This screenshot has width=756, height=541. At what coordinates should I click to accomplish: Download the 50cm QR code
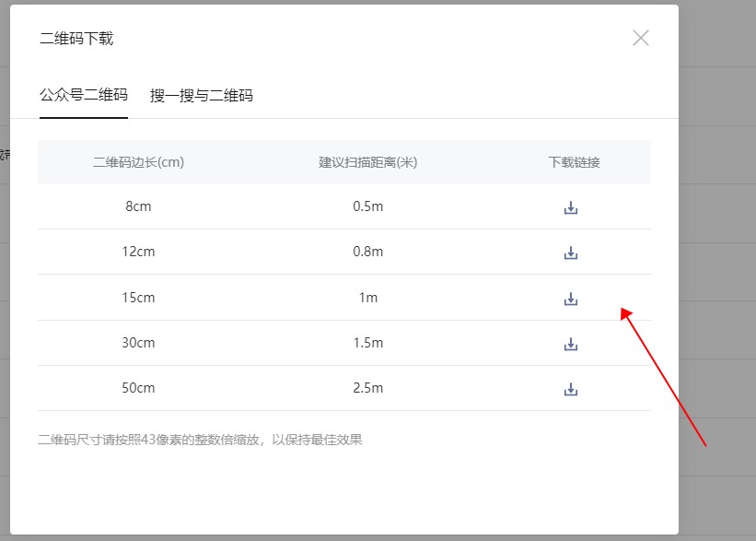click(571, 389)
